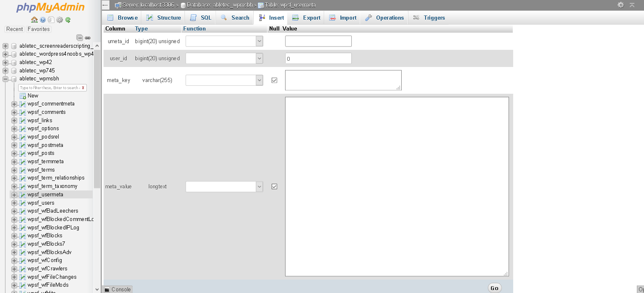Open the Function dropdown for meta_value
The height and width of the screenshot is (293, 644).
tap(224, 187)
